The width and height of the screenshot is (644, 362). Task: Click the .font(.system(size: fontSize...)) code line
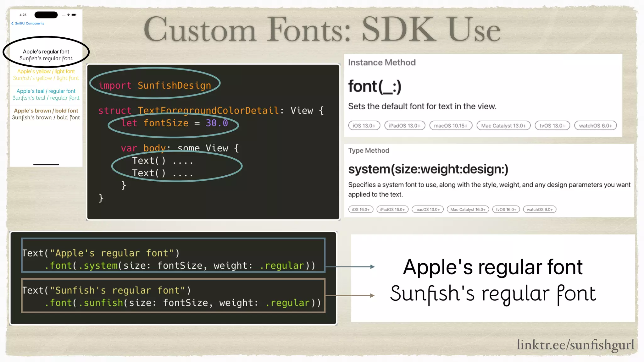click(180, 266)
